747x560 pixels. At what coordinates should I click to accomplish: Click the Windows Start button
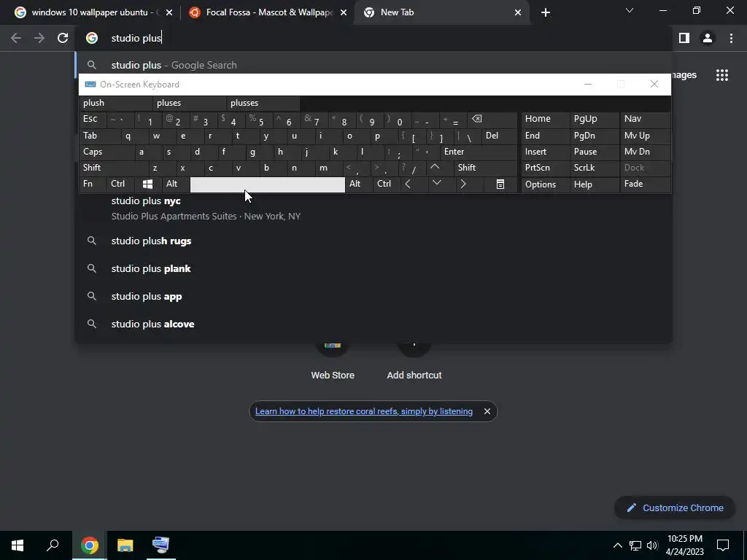click(18, 545)
